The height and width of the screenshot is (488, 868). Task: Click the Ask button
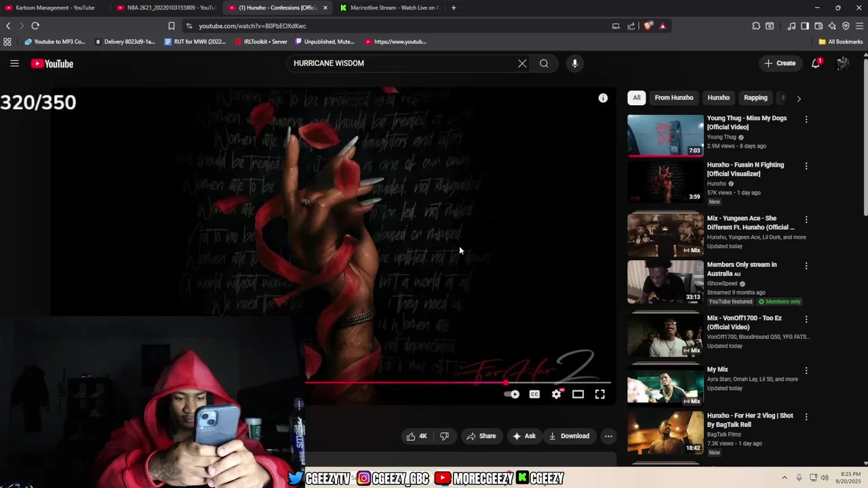click(524, 436)
